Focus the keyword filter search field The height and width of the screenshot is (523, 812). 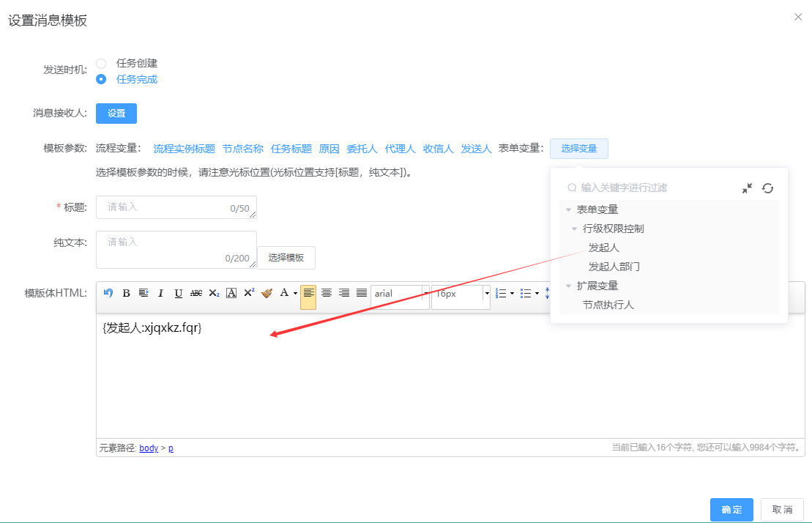pos(650,188)
